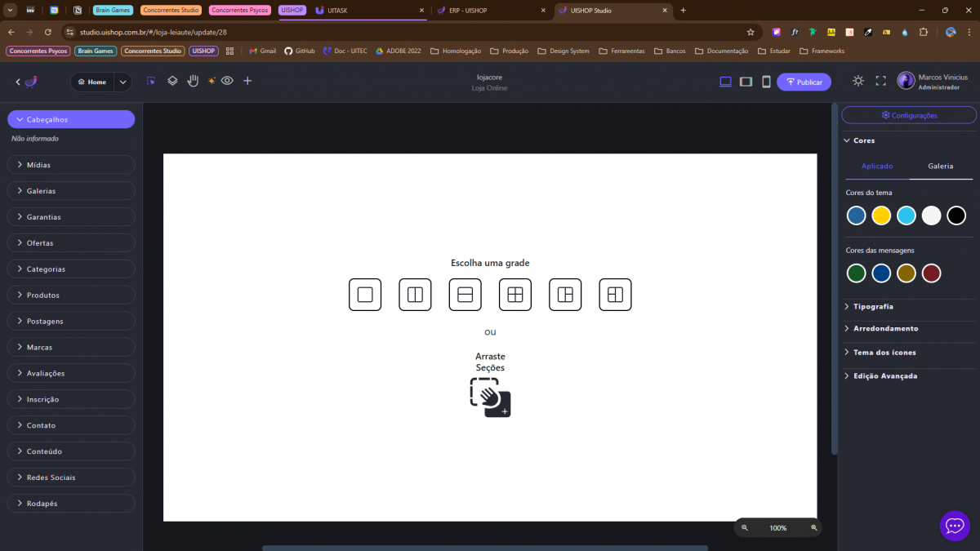Screen dimensions: 980x551
Task: Enter fullscreen mode with the expand icon
Action: click(880, 81)
